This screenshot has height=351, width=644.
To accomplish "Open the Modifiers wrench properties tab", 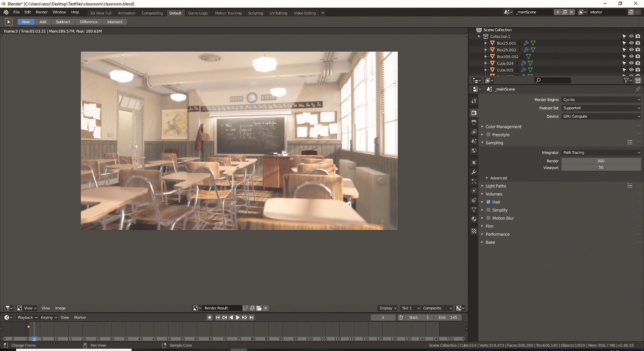I will 474,172.
